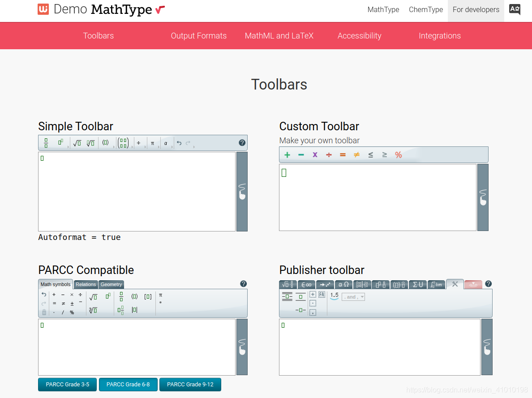This screenshot has height=398, width=532.
Task: Insert mixed fraction in the PARCC toolbar
Action: 121,310
